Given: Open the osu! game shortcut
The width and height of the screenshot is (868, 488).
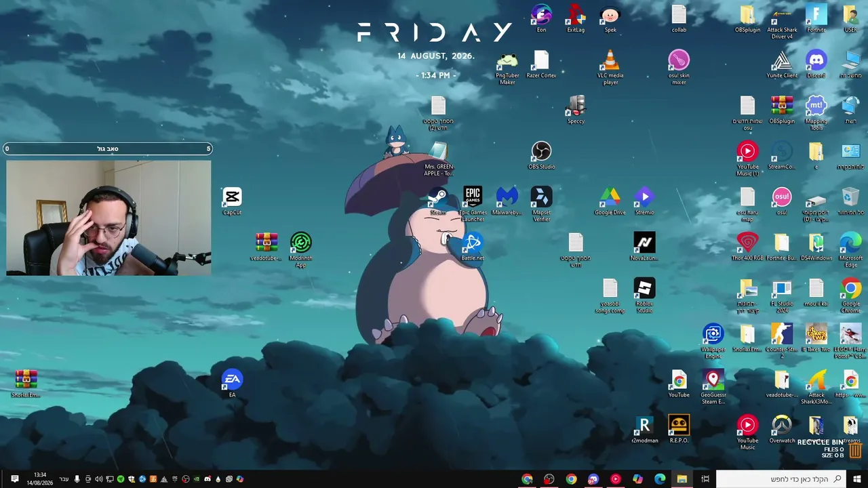Looking at the screenshot, I should tap(782, 201).
